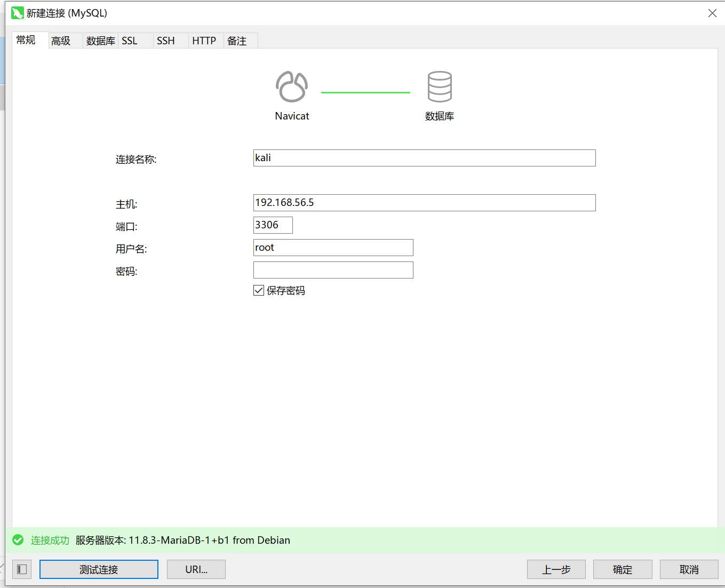Click the 端口: label
725x588 pixels.
(x=126, y=226)
